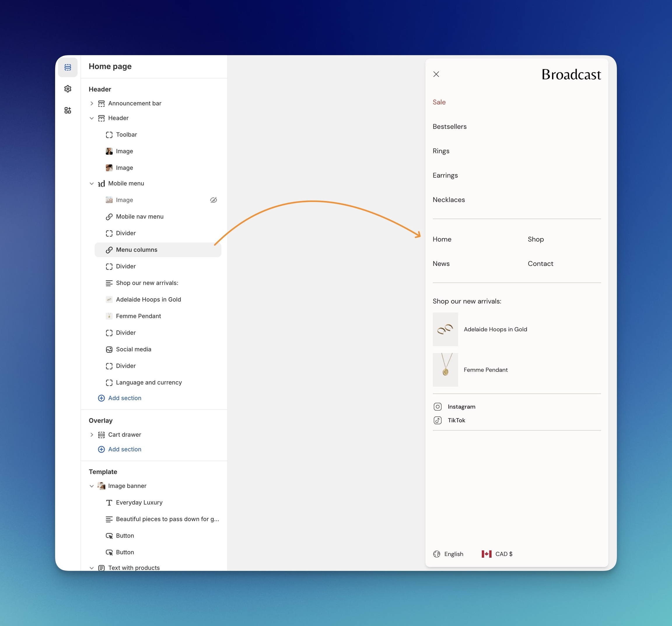Open the Necklaces menu item in preview
Viewport: 672px width, 626px height.
pos(449,200)
